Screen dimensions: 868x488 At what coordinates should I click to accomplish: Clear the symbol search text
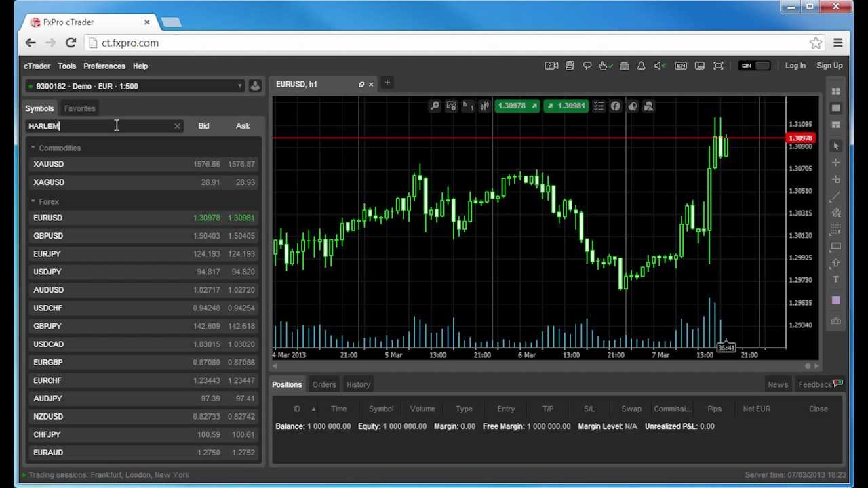[x=177, y=126]
